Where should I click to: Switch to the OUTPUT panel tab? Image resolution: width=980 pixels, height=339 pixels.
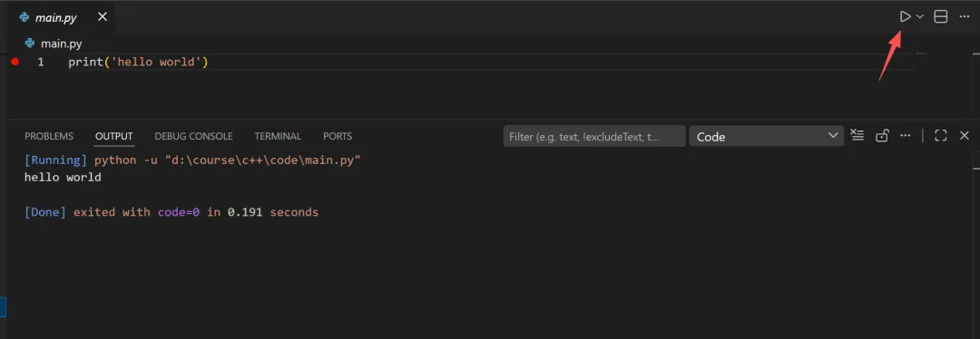pos(113,136)
